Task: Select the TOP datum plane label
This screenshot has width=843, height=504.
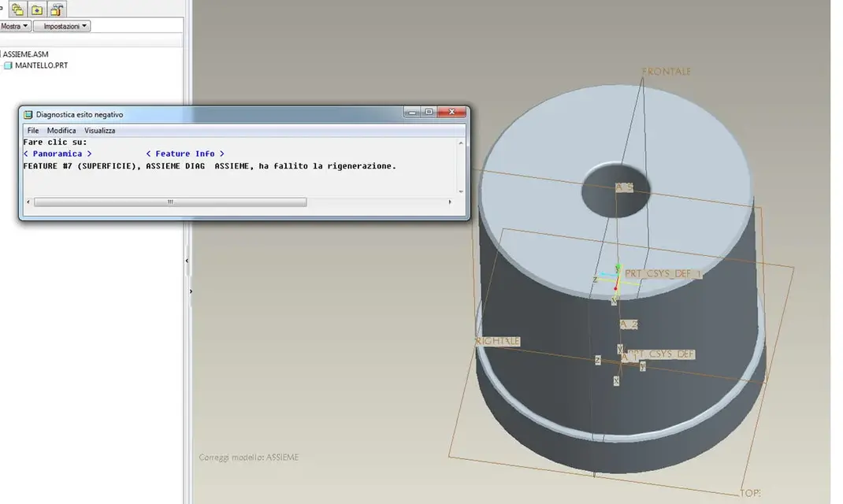Action: pyautogui.click(x=751, y=493)
